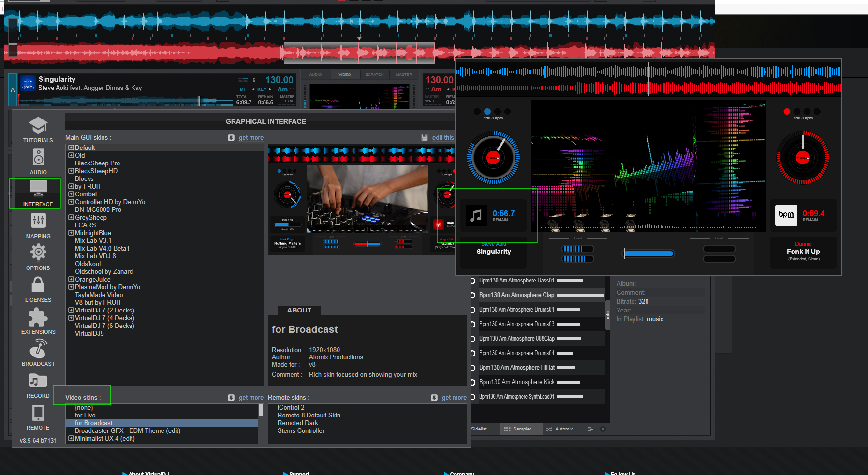868x475 pixels.
Task: Click the sampler record dot icon
Action: click(x=603, y=429)
